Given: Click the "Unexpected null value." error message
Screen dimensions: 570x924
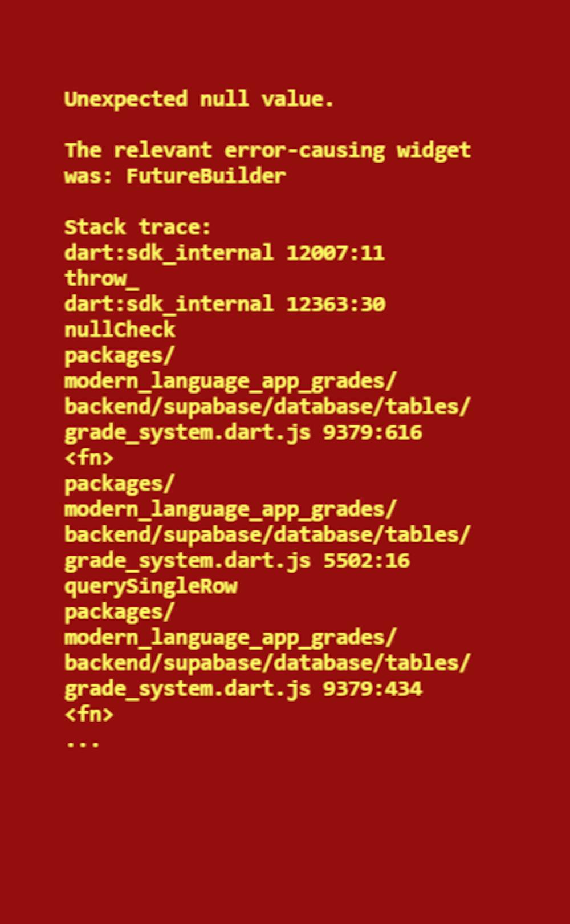Looking at the screenshot, I should pyautogui.click(x=199, y=99).
